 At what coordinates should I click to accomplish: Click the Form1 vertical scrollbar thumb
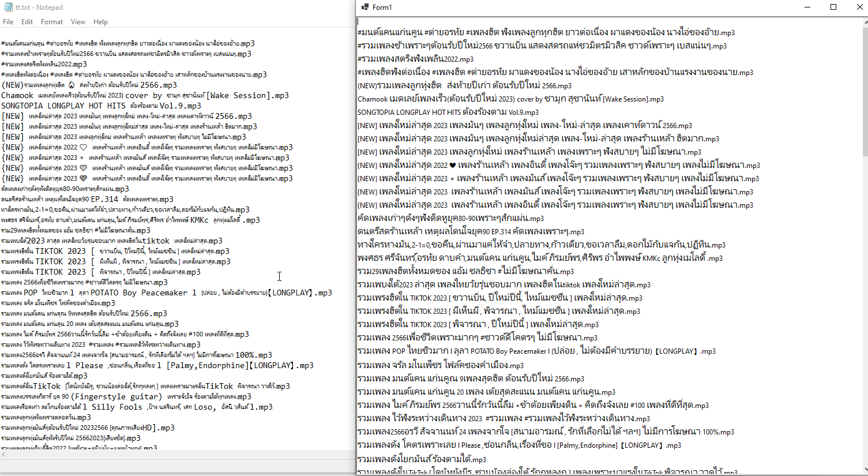coord(865,91)
